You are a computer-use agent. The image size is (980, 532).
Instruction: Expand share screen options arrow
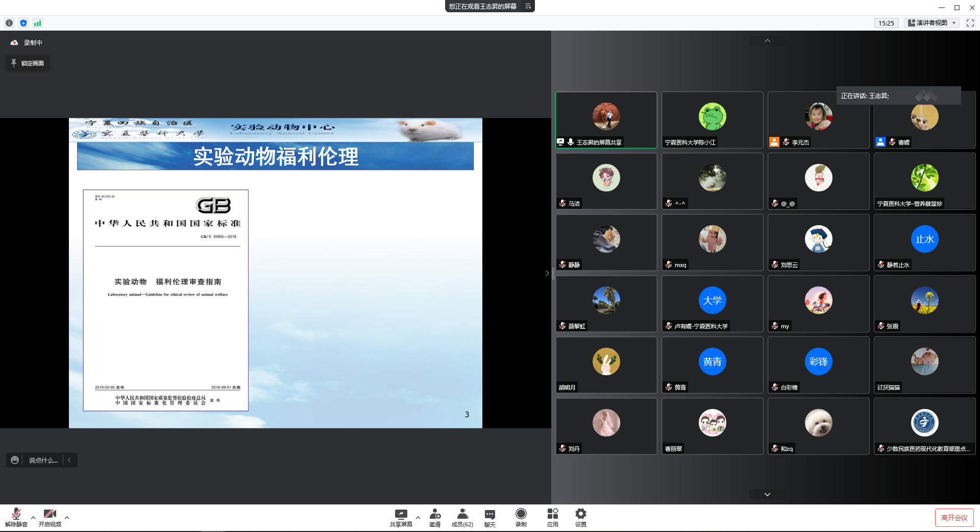(x=418, y=518)
